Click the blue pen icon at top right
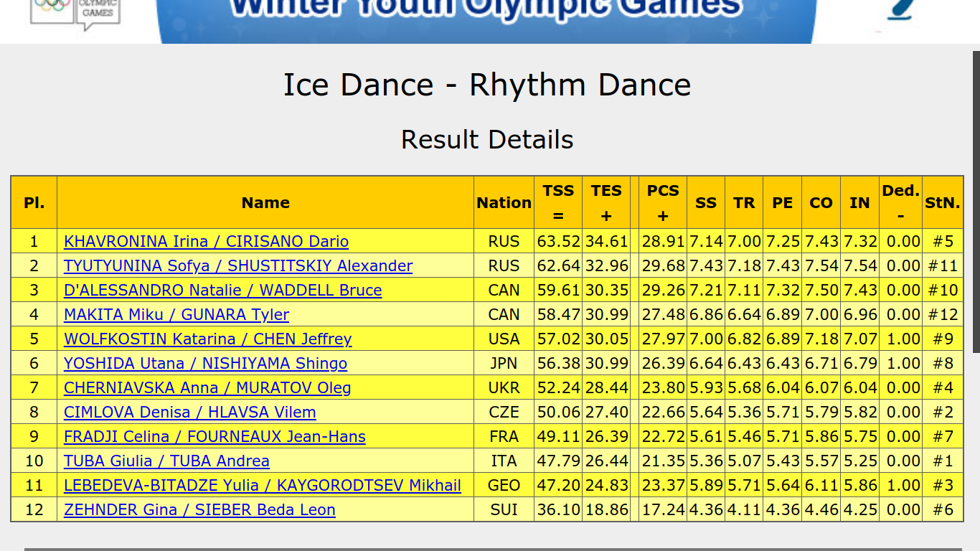 pos(899,11)
